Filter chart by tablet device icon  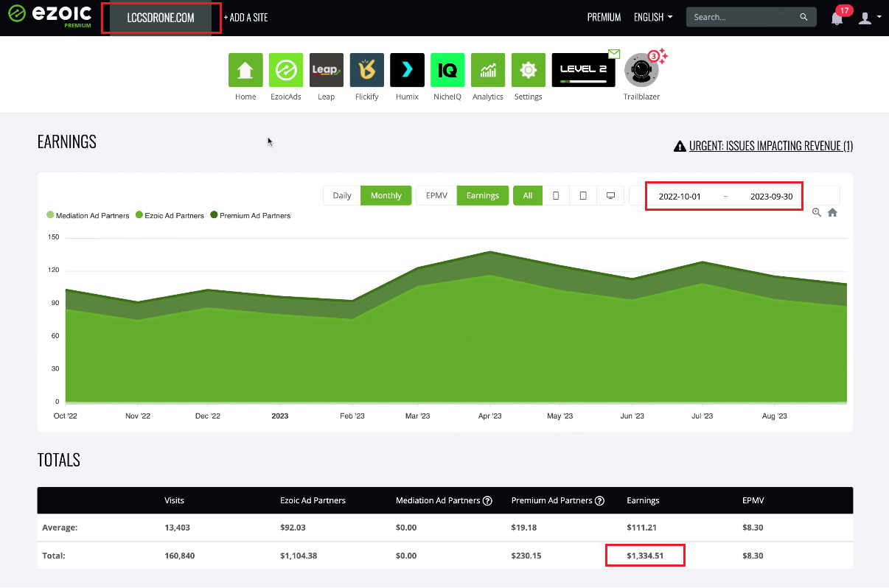(583, 195)
